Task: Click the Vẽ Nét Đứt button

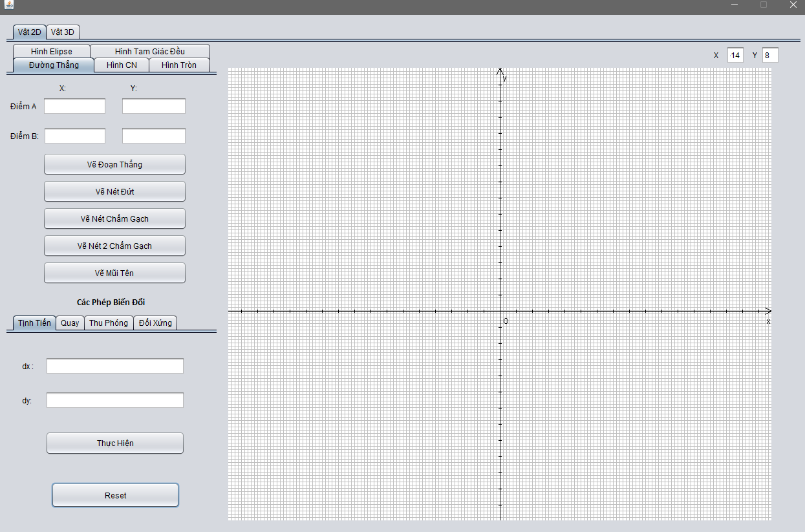Action: point(114,191)
